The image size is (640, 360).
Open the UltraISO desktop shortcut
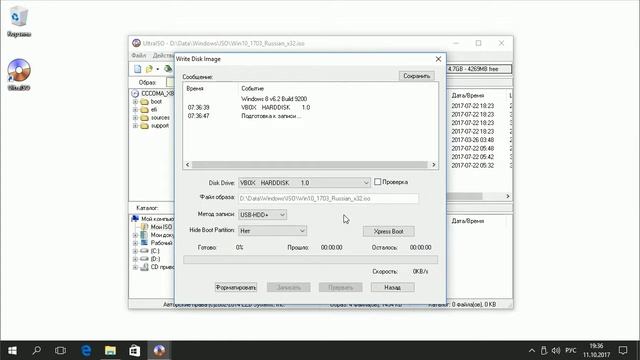click(19, 74)
